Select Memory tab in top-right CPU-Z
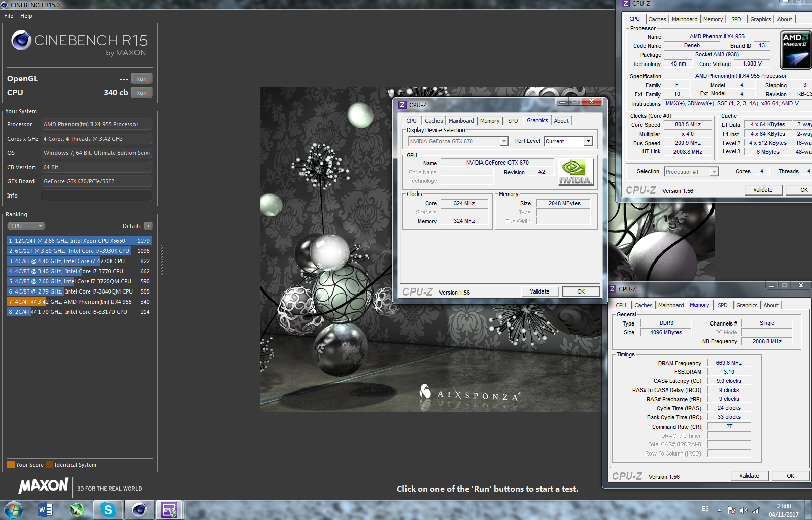 [x=713, y=19]
